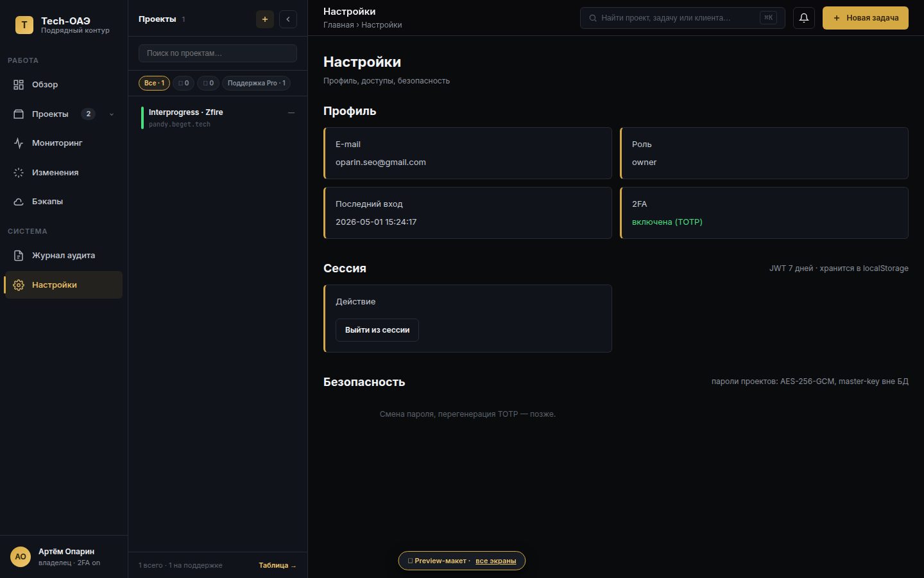The image size is (924, 578).
Task: Click the Изменения spinner icon
Action: [x=19, y=173]
